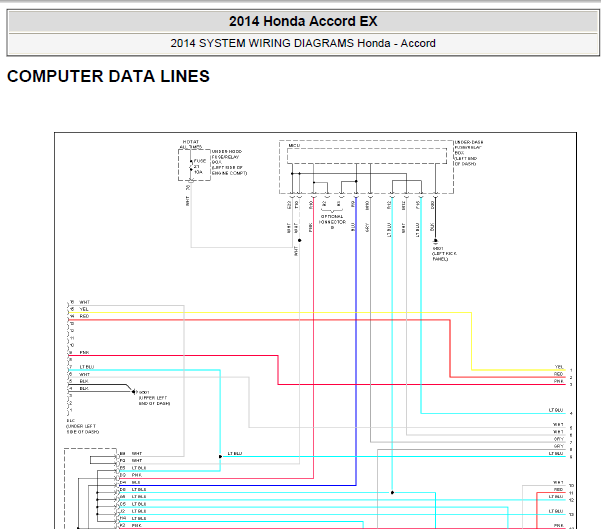Click the vertical "WHT" label under fuse 21

point(187,201)
